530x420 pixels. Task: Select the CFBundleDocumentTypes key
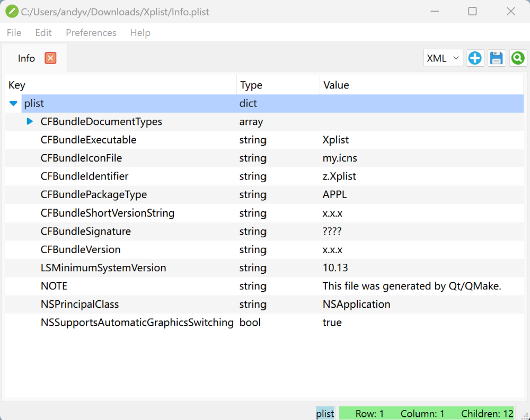point(101,122)
